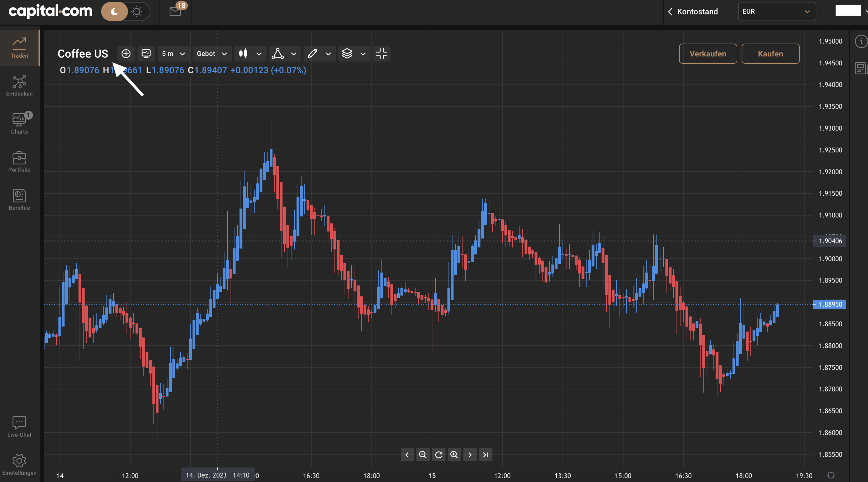The width and height of the screenshot is (868, 482).
Task: Switch to dark mode moon toggle
Action: 114,12
